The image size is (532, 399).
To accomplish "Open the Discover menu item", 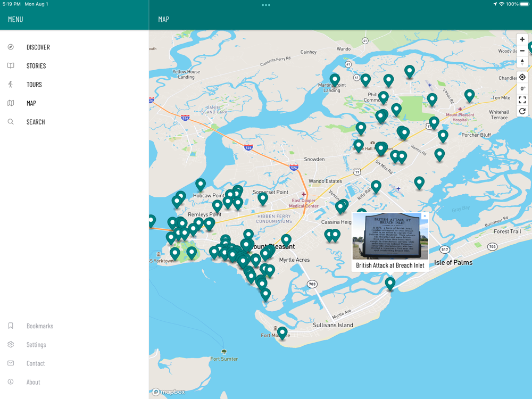I will coord(74,47).
